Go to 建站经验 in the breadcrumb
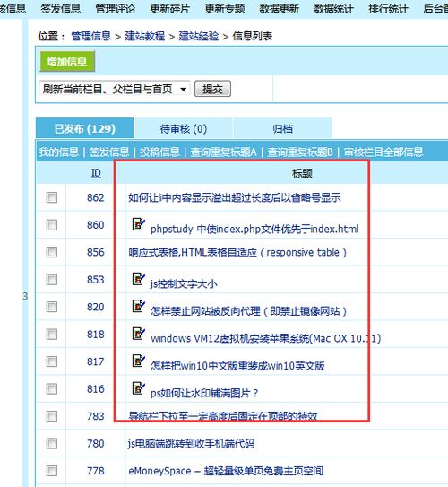Image resolution: width=448 pixels, height=487 pixels. pyautogui.click(x=199, y=36)
